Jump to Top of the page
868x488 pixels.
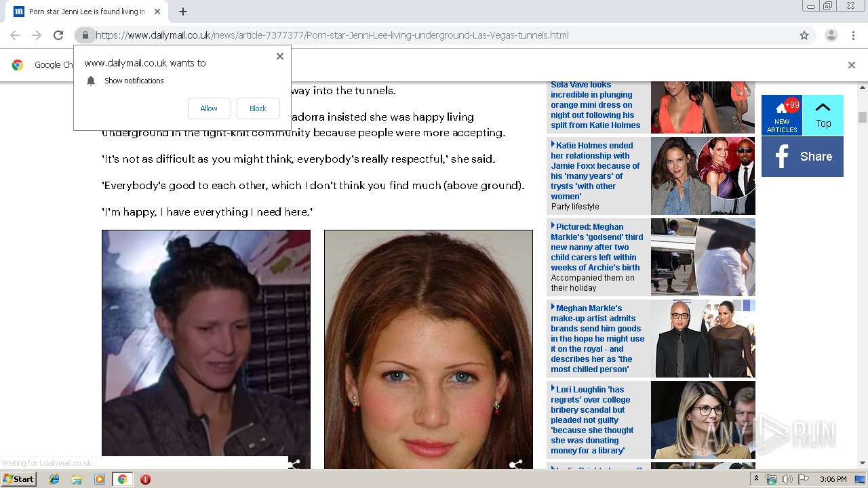pyautogui.click(x=823, y=115)
